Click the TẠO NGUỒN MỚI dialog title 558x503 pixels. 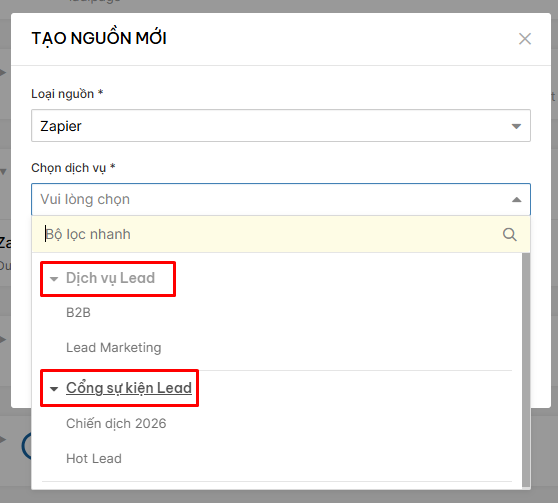coord(99,38)
